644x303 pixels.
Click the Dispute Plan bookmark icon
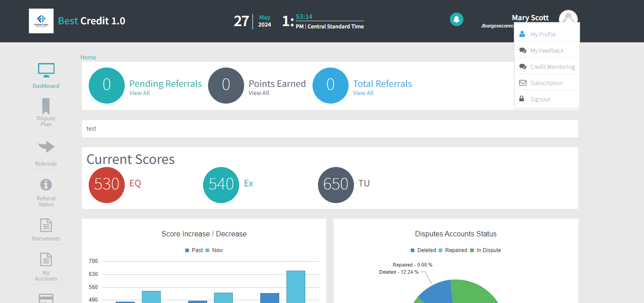point(46,107)
